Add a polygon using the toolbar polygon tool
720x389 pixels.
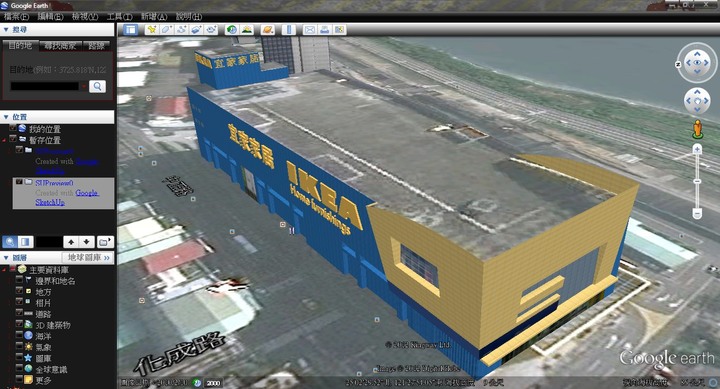166,30
